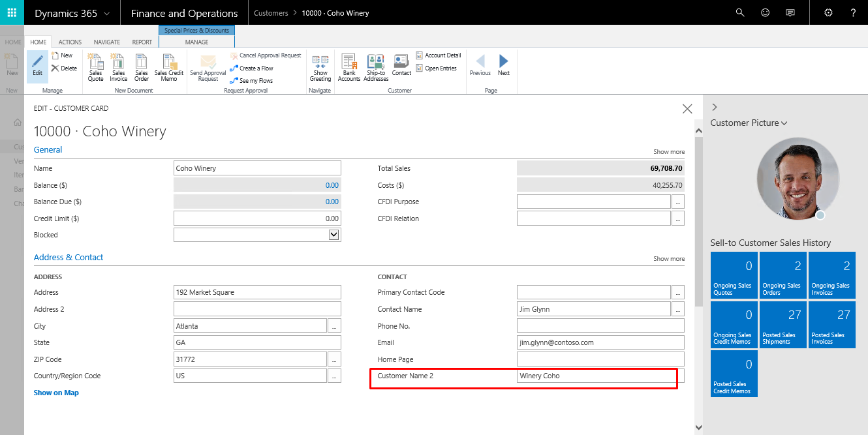The width and height of the screenshot is (868, 435).
Task: Switch to the NAVIGATE ribbon tab
Action: (x=106, y=42)
